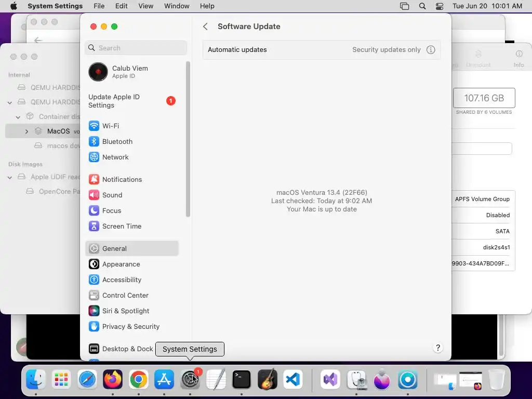The image size is (532, 399).
Task: Open Launchpad from the Dock
Action: coord(61,379)
